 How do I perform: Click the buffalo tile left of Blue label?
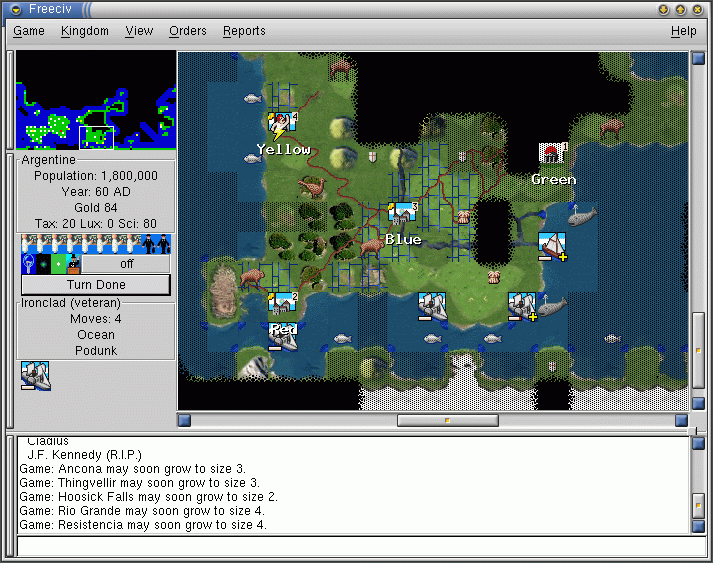tap(372, 247)
